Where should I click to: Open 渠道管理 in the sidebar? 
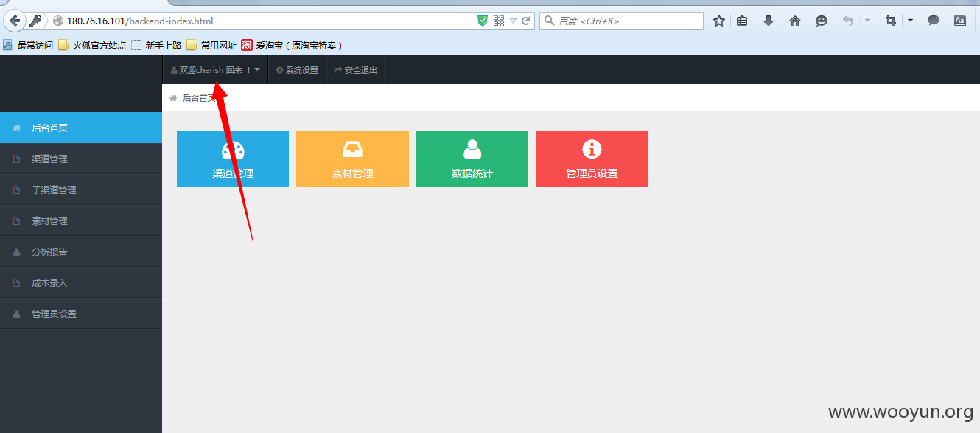(81, 159)
